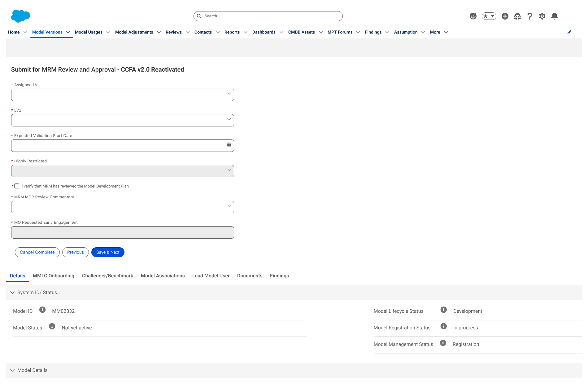Open the help question mark icon
Image resolution: width=588 pixels, height=384 pixels.
point(530,16)
